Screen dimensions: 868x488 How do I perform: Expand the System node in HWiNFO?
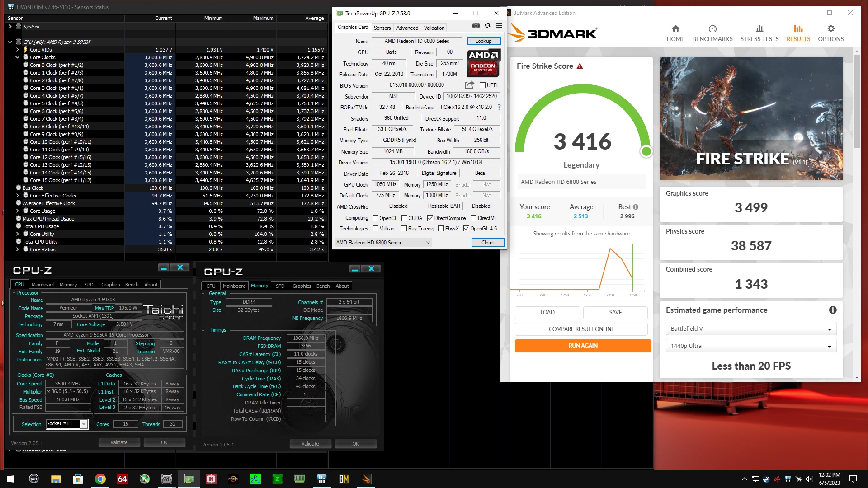[10, 27]
